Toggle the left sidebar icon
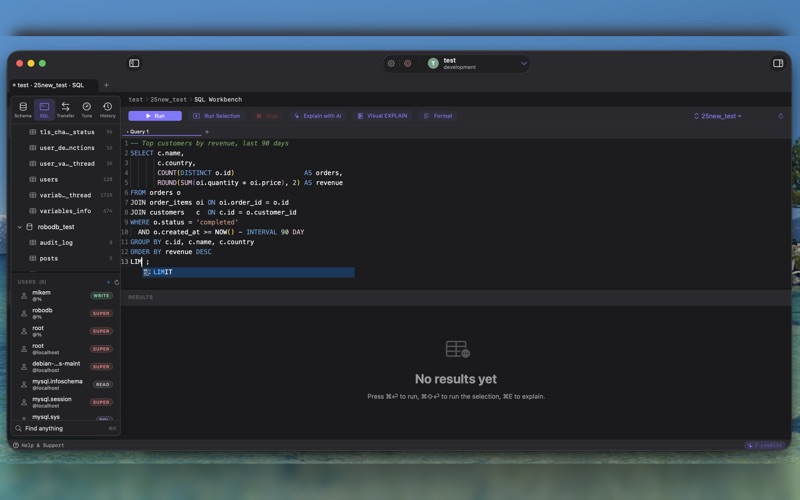Screen dimensions: 800x500 [x=134, y=63]
